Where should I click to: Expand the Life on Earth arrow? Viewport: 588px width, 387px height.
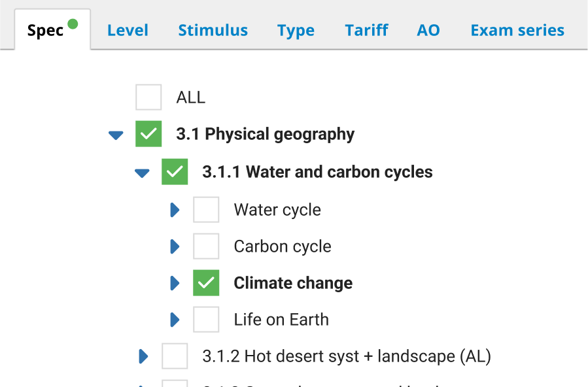[x=175, y=320]
